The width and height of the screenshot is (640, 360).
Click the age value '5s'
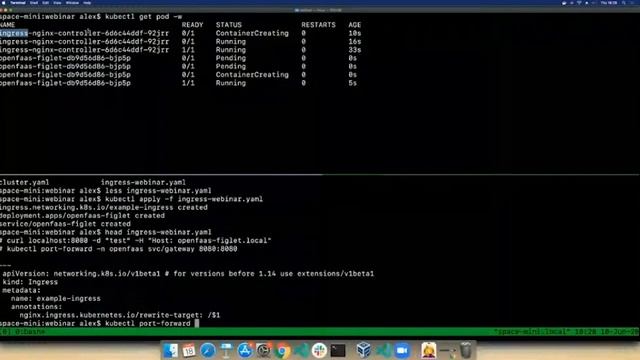pos(353,83)
